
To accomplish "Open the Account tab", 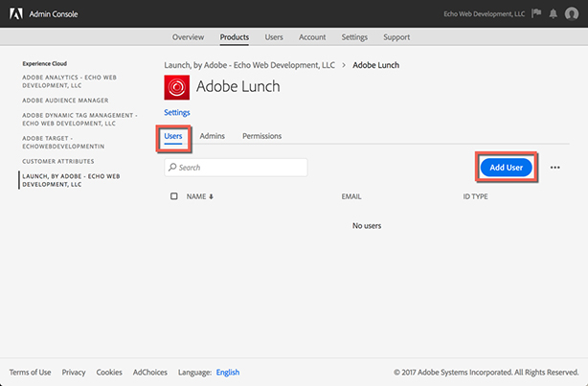I will point(312,37).
